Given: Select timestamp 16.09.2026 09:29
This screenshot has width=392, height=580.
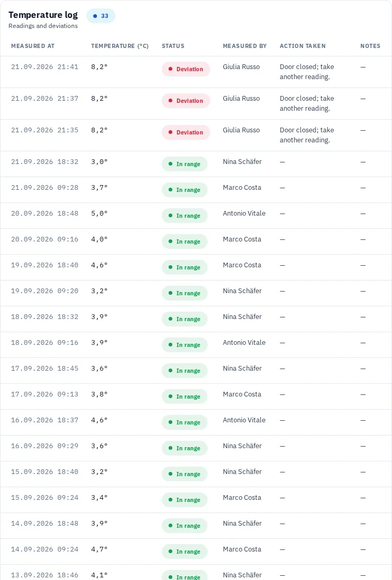Looking at the screenshot, I should pos(45,447).
